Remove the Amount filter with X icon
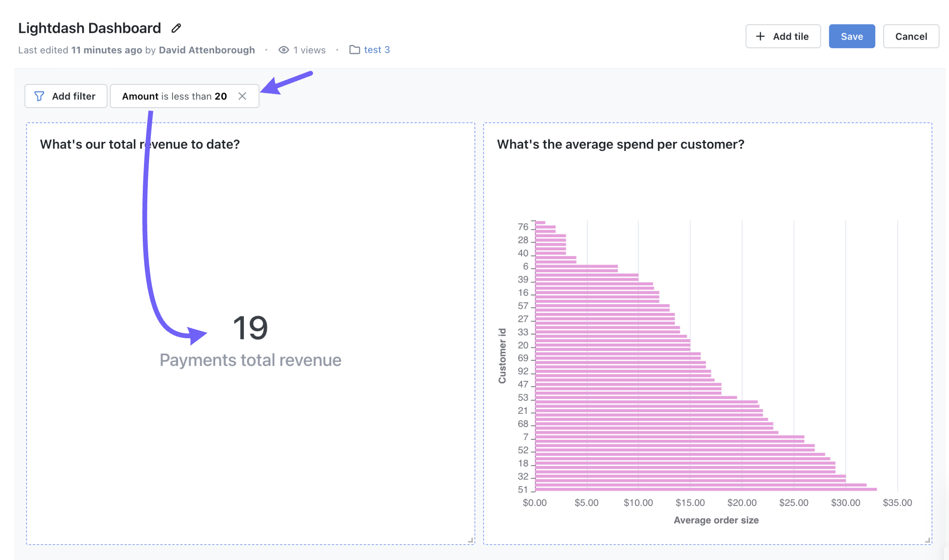949x560 pixels. (242, 96)
